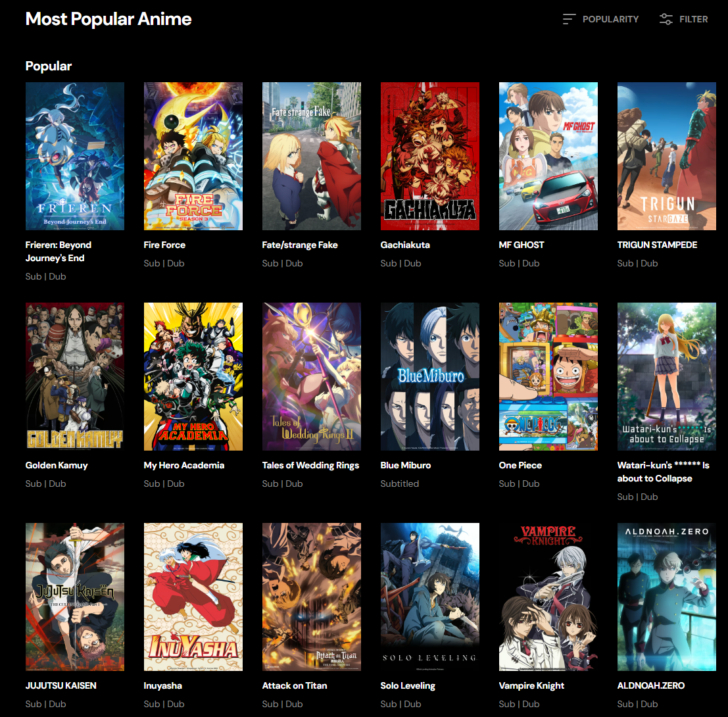Click Sub | Dub under Golden Kamuy
728x717 pixels.
point(45,484)
